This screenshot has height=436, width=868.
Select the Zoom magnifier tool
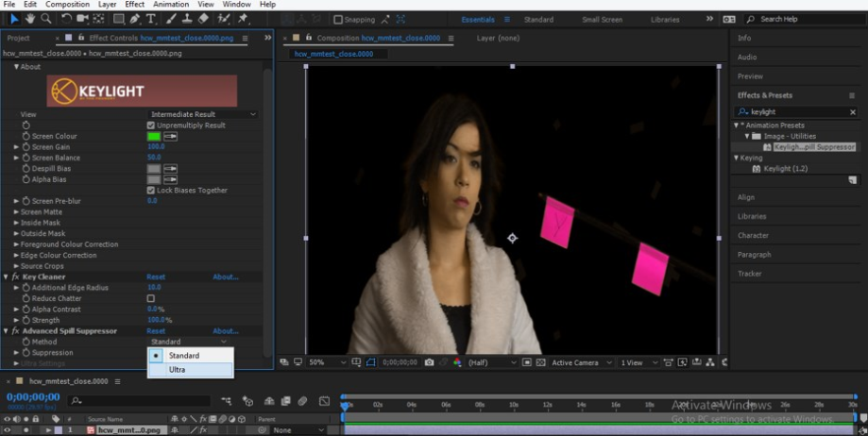tap(46, 19)
